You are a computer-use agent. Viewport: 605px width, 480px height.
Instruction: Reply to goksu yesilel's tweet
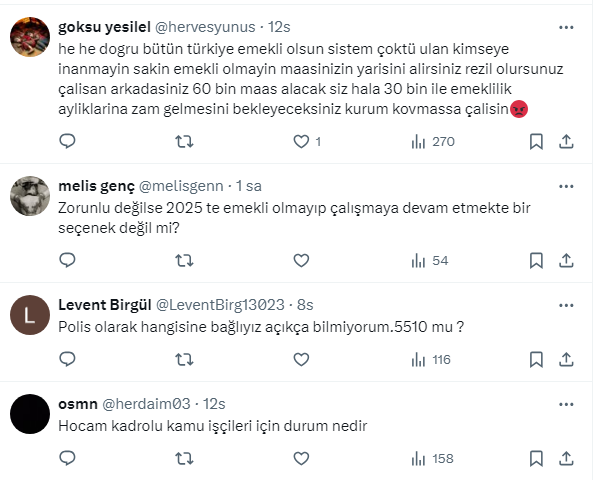(x=68, y=142)
